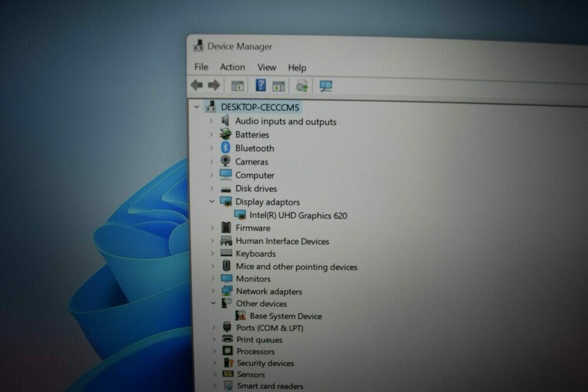The image size is (588, 392).
Task: Expand the Cameras node arrow
Action: [211, 162]
